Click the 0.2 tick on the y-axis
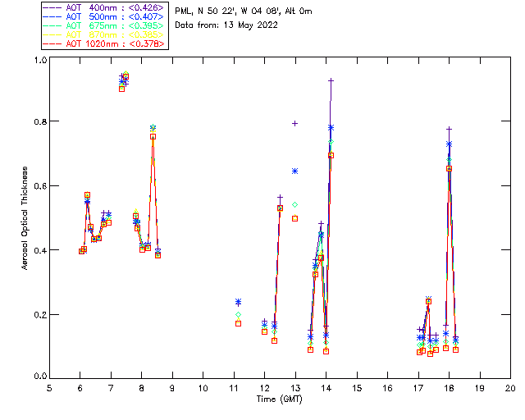Viewport: 525px width, 420px height. pos(39,315)
